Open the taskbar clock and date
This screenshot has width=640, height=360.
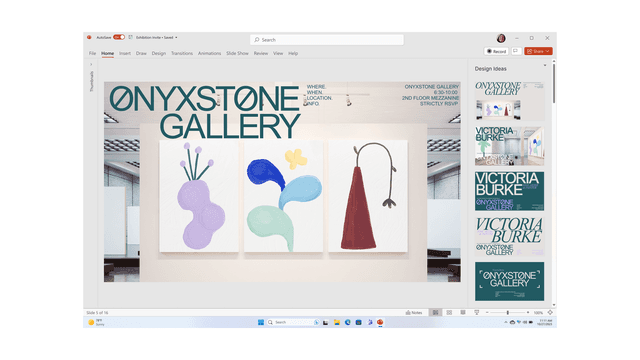pos(546,322)
